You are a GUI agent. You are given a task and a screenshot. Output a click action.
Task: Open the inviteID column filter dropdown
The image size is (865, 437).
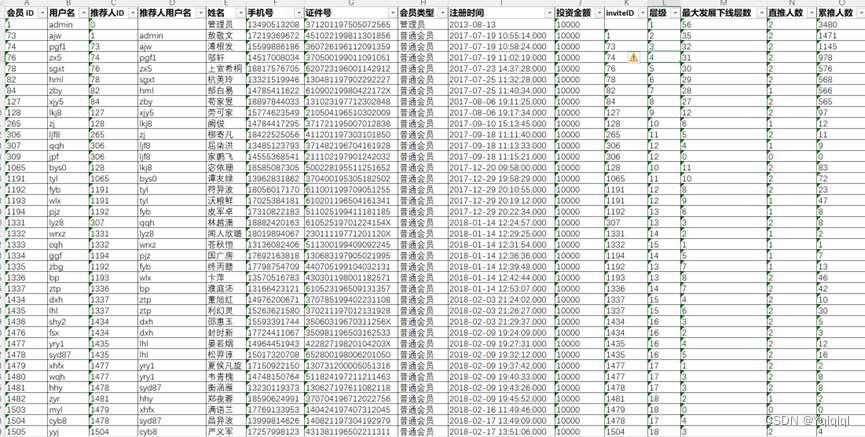pyautogui.click(x=642, y=13)
